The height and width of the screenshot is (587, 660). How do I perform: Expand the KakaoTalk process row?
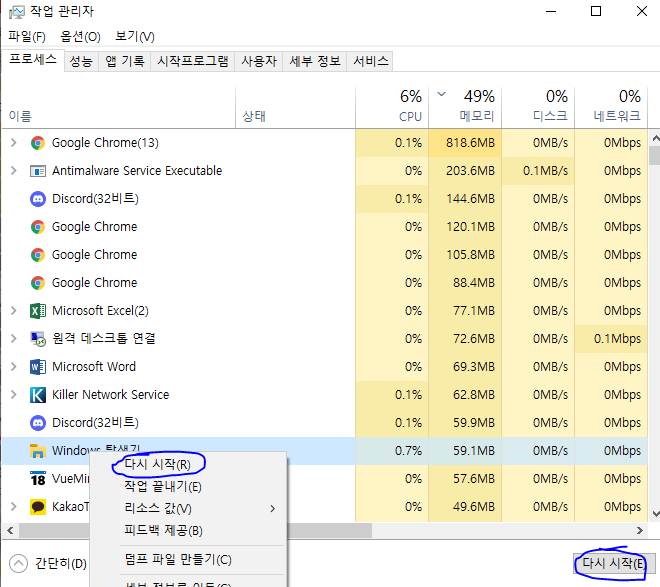13,507
